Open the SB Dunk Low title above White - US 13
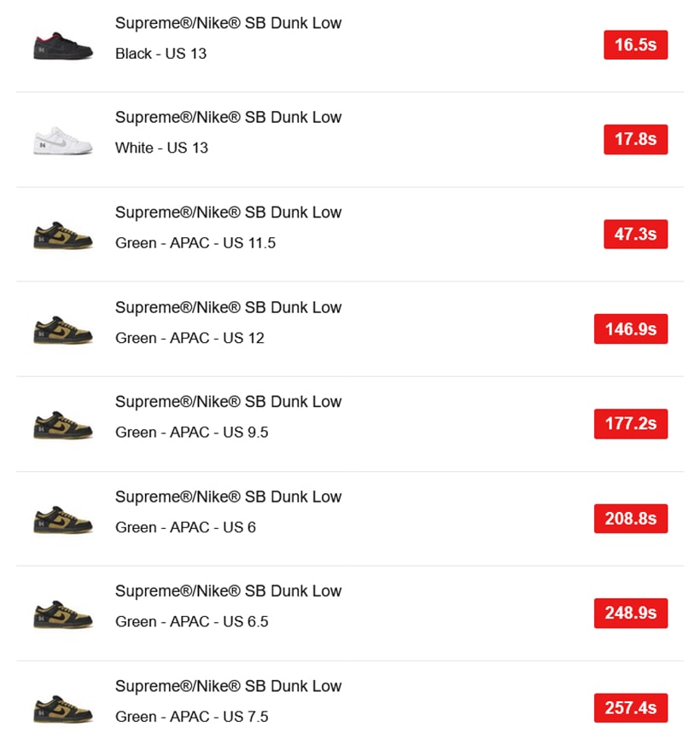 pos(228,118)
